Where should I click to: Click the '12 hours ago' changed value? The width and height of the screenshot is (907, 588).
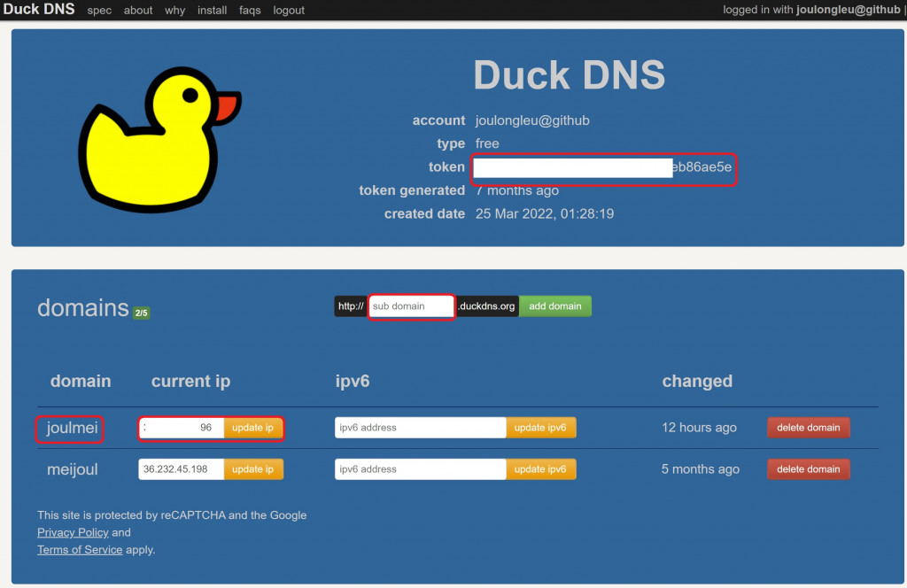699,428
